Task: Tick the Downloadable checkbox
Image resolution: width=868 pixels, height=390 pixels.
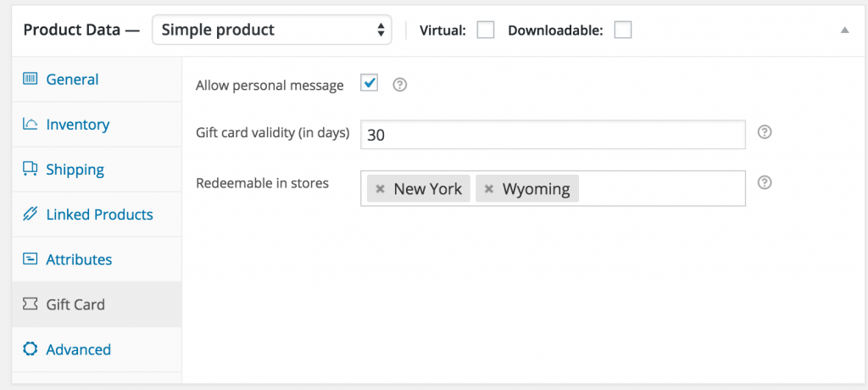Action: 623,31
